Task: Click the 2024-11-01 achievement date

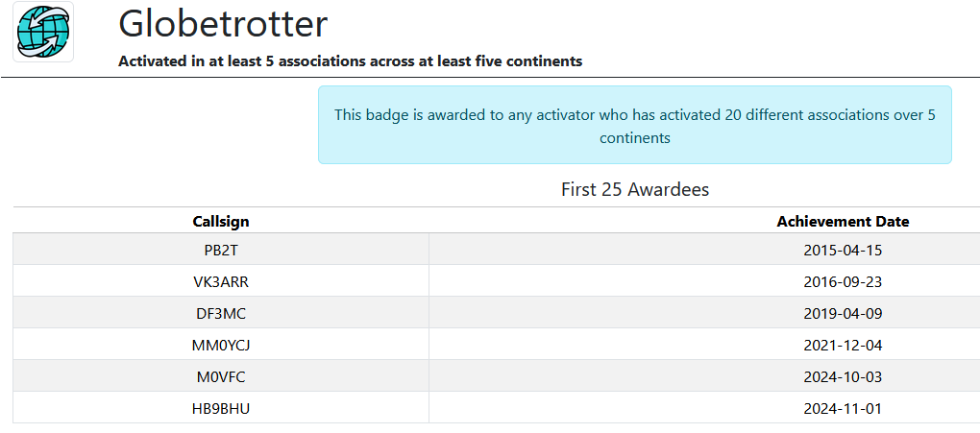Action: coord(843,409)
